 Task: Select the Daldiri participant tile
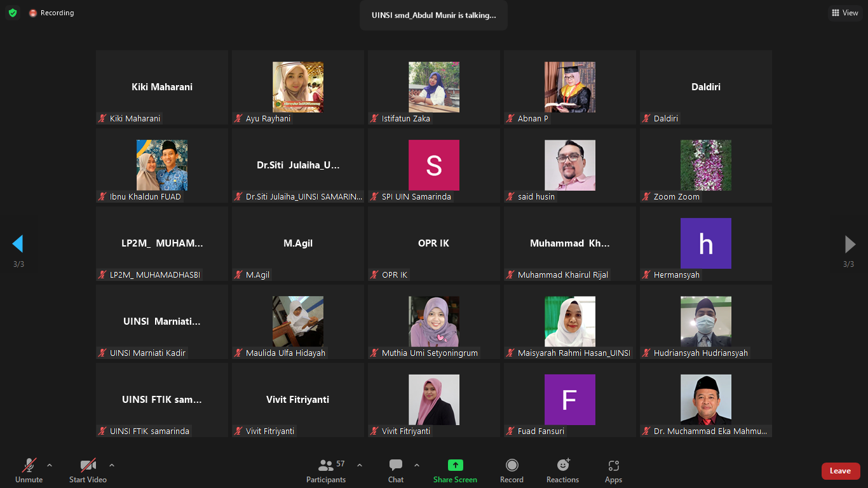pos(706,87)
